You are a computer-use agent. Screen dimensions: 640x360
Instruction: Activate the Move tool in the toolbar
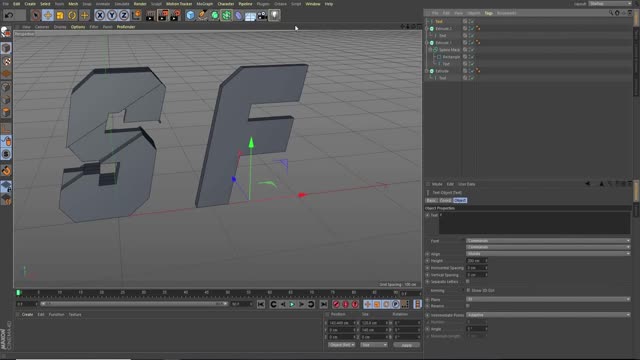[48, 16]
